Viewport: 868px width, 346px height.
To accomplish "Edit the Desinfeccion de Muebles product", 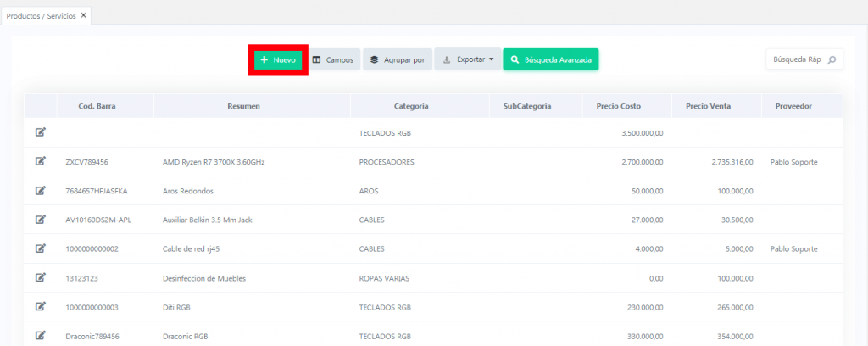I will (41, 277).
